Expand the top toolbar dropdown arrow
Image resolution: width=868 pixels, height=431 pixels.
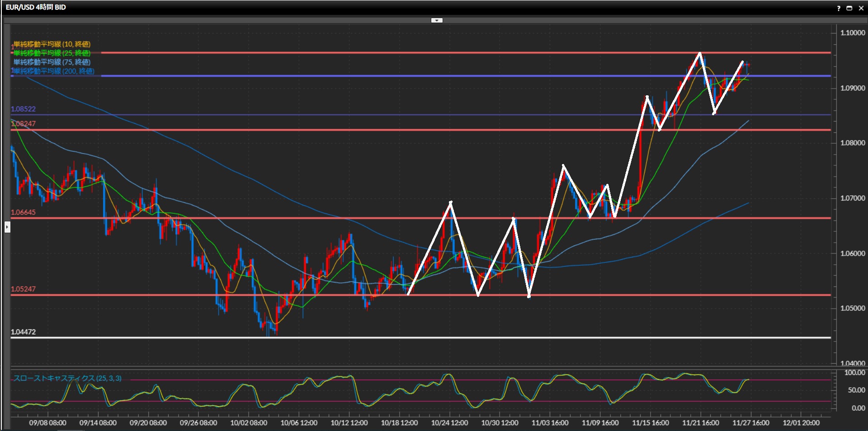tap(437, 20)
